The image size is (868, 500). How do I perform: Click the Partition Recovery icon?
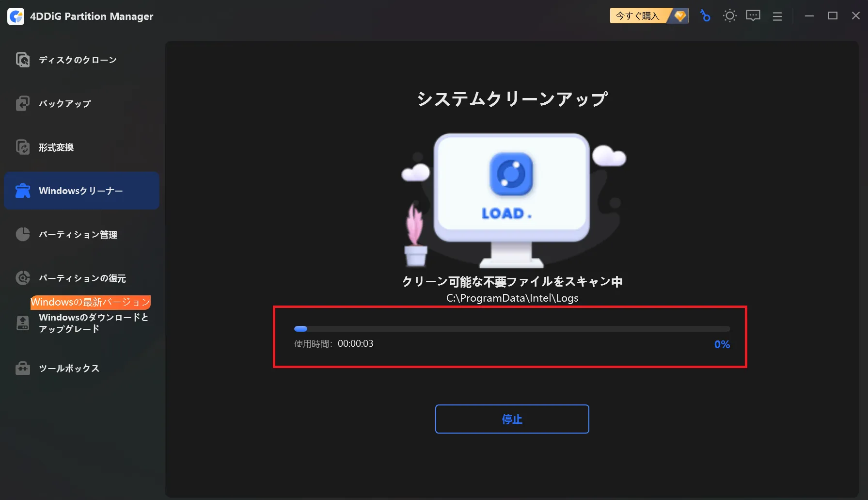coord(23,278)
